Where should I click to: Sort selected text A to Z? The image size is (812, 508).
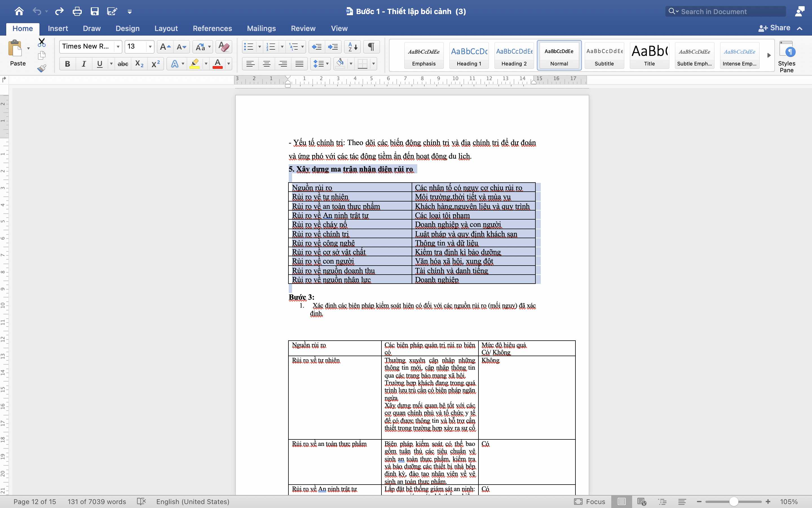[352, 47]
